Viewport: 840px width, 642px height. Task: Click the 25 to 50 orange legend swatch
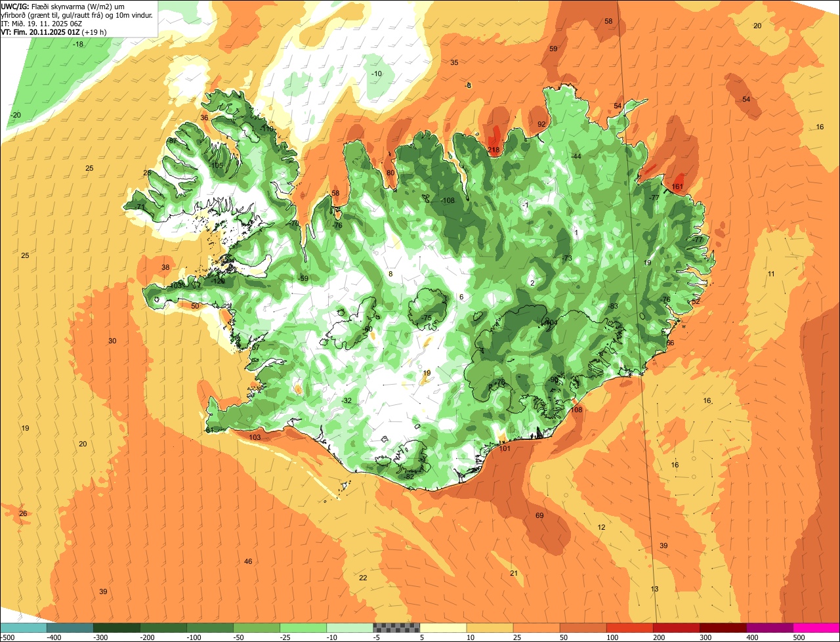point(536,628)
